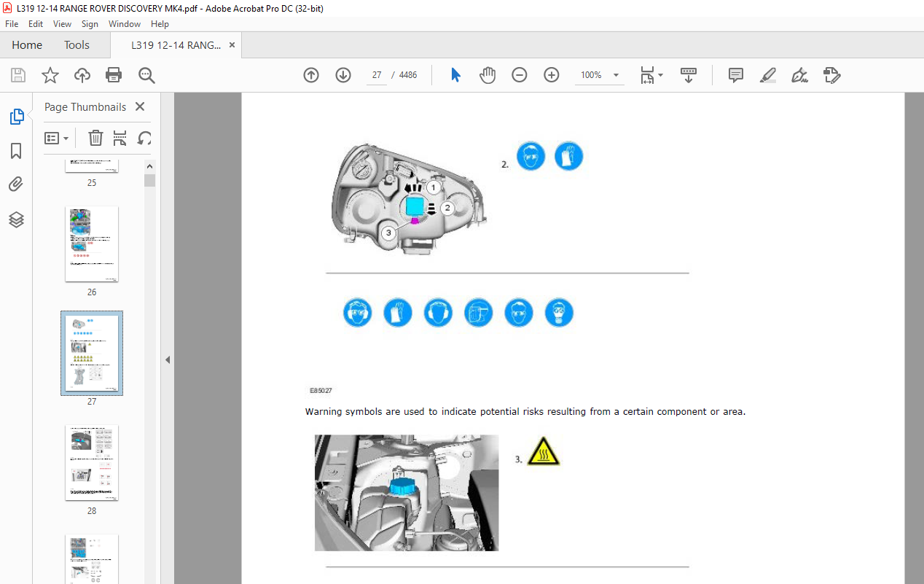
Task: Bookmark this file with star icon
Action: tap(50, 75)
